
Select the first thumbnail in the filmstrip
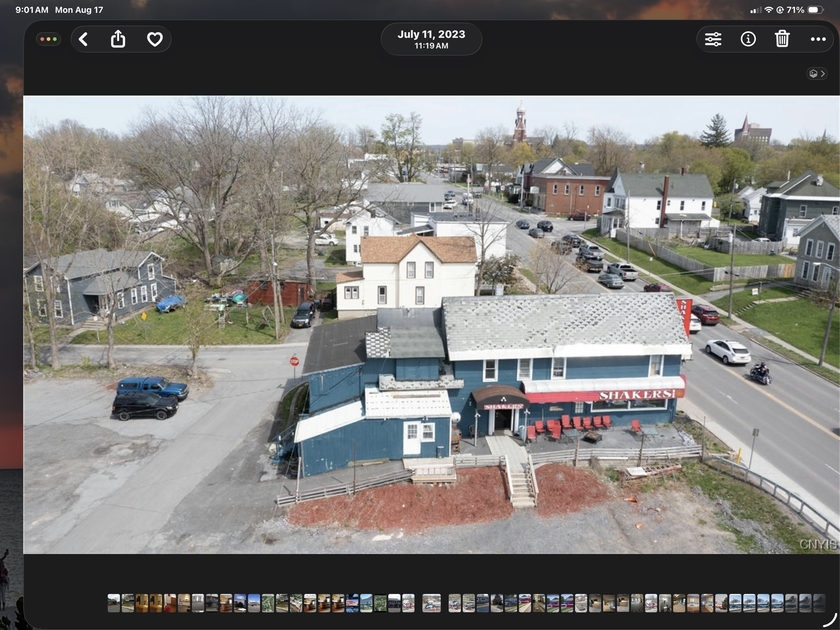click(114, 603)
